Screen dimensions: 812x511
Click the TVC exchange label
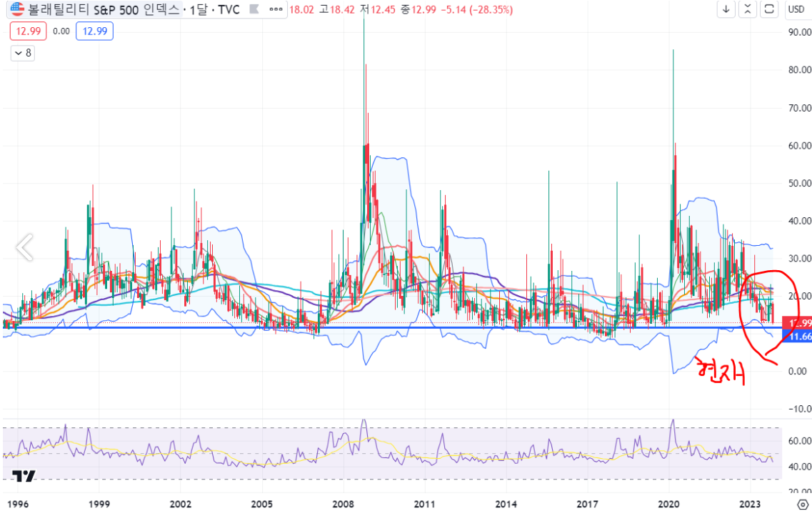pos(229,9)
